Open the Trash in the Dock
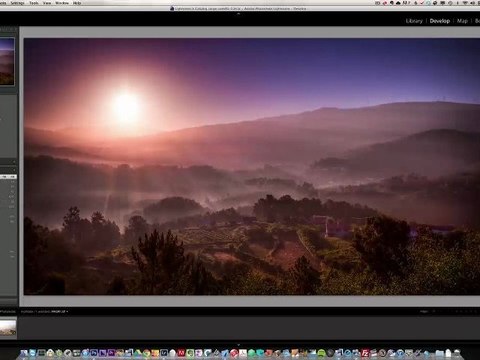This screenshot has width=480, height=360. 457,354
